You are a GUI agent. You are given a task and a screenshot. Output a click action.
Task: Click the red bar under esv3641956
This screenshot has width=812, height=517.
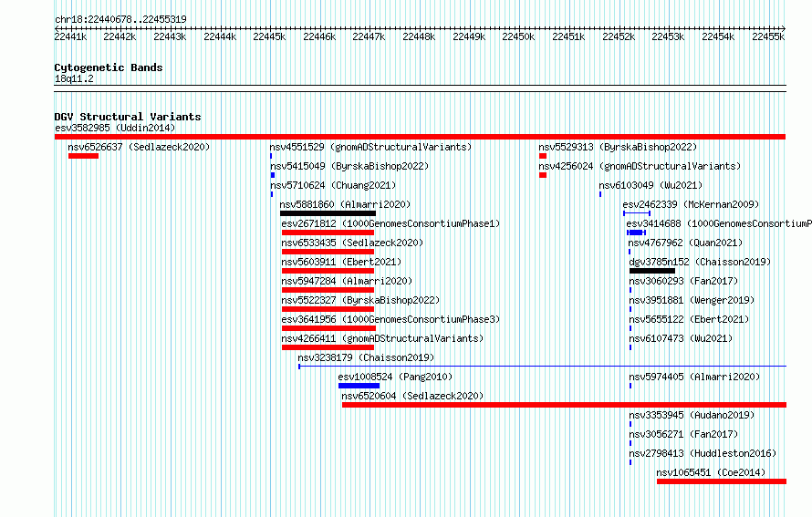click(328, 328)
